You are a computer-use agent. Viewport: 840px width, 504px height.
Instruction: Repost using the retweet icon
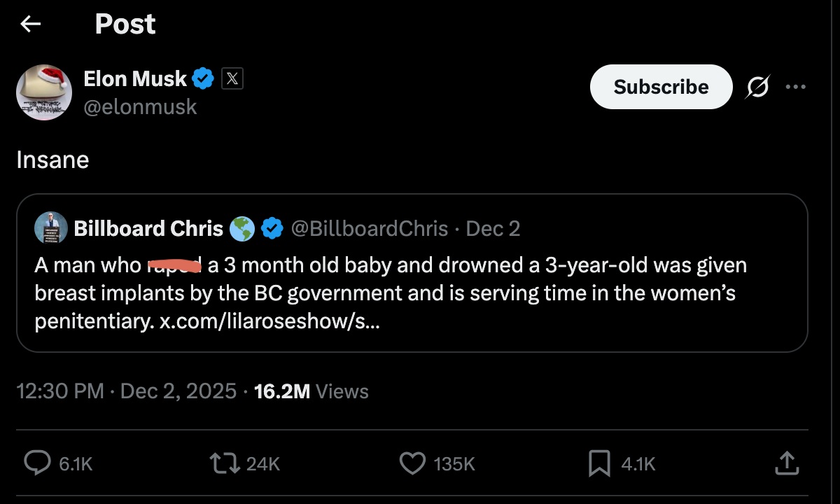(x=225, y=463)
